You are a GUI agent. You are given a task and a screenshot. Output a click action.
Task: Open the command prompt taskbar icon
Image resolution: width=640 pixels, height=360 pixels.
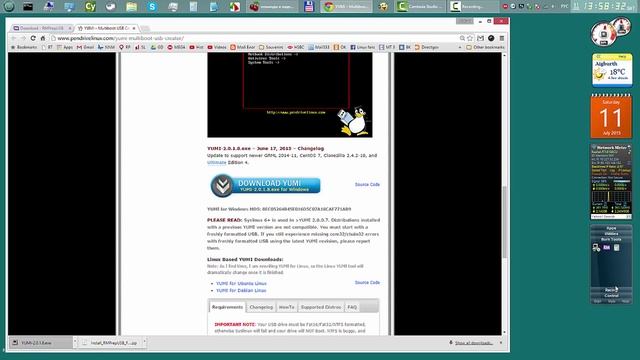[28, 6]
